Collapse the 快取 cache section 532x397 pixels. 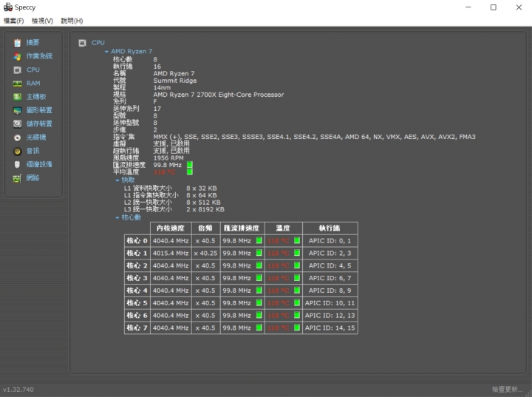tap(117, 180)
